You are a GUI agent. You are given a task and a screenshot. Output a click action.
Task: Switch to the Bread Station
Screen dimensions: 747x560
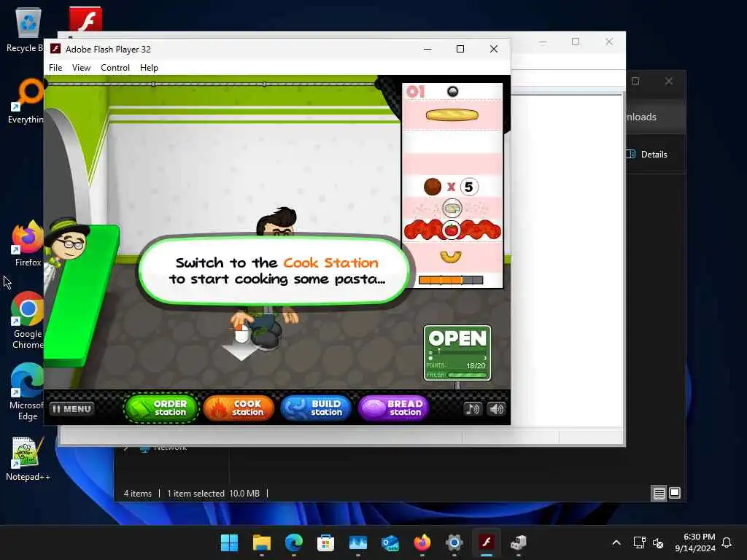(x=393, y=408)
